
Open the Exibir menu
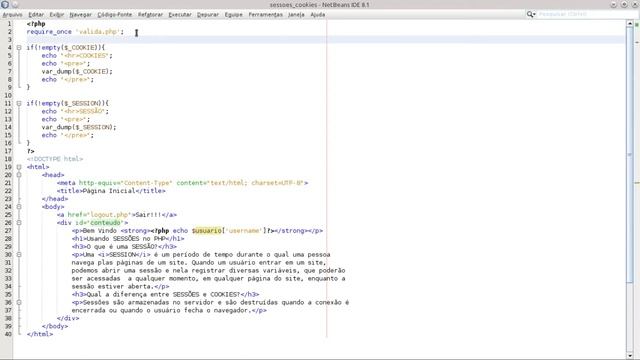(57, 15)
